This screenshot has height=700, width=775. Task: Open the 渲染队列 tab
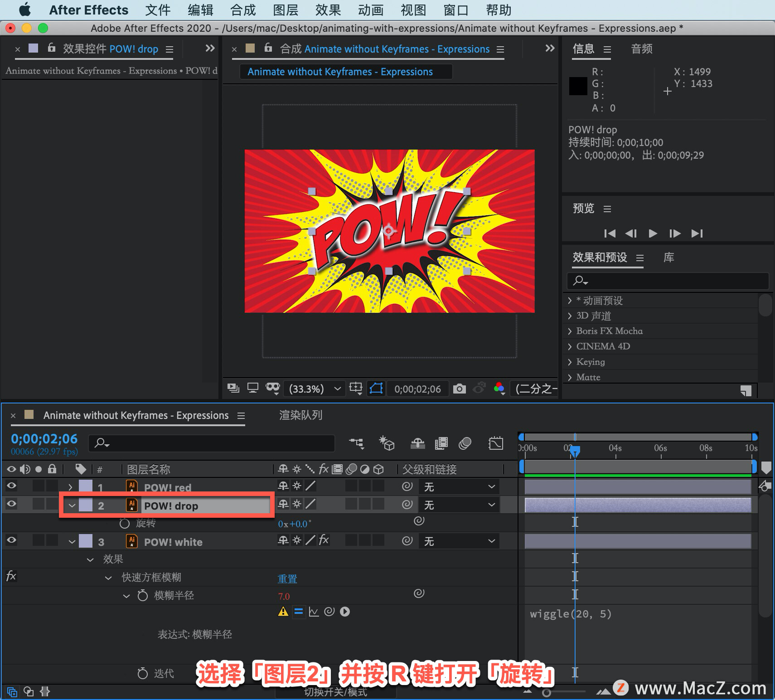tap(300, 415)
